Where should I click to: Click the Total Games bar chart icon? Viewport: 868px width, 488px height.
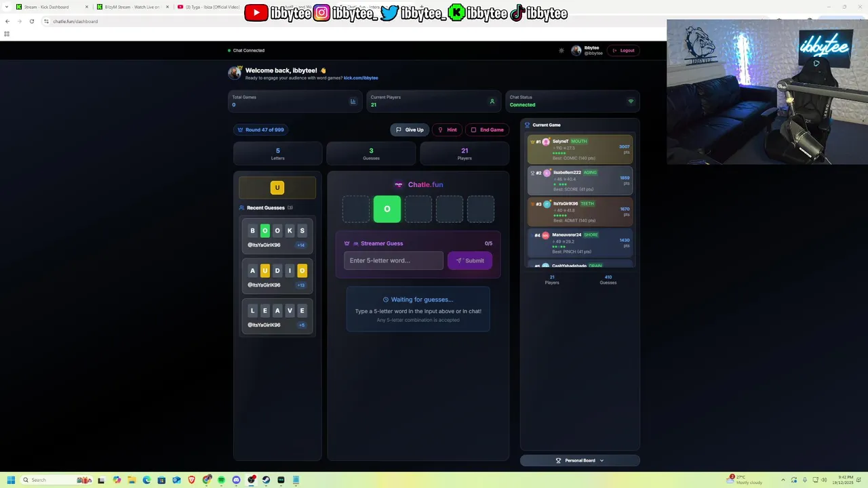tap(353, 102)
